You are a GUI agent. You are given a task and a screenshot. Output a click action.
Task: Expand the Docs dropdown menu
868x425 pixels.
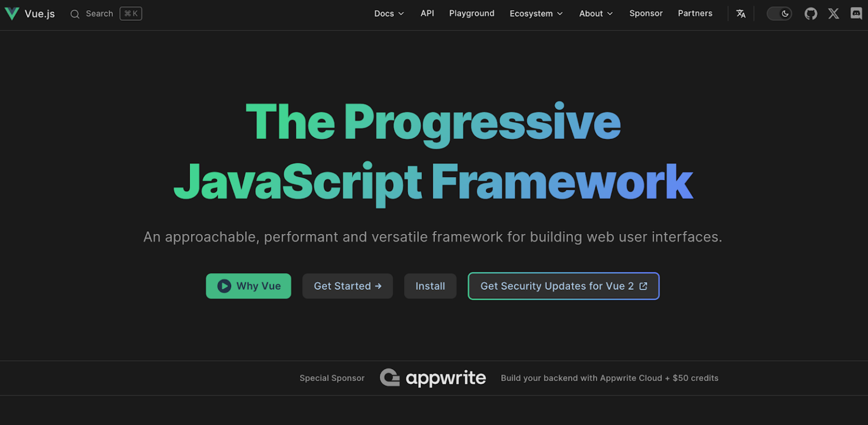(388, 13)
